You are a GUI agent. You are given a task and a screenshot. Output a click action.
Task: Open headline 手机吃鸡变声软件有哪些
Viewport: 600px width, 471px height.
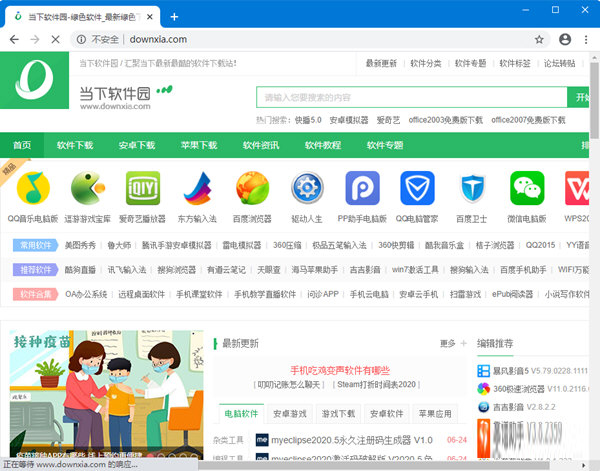tap(340, 370)
